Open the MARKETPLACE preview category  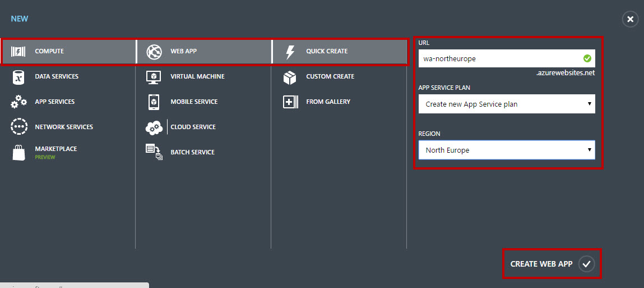click(56, 149)
